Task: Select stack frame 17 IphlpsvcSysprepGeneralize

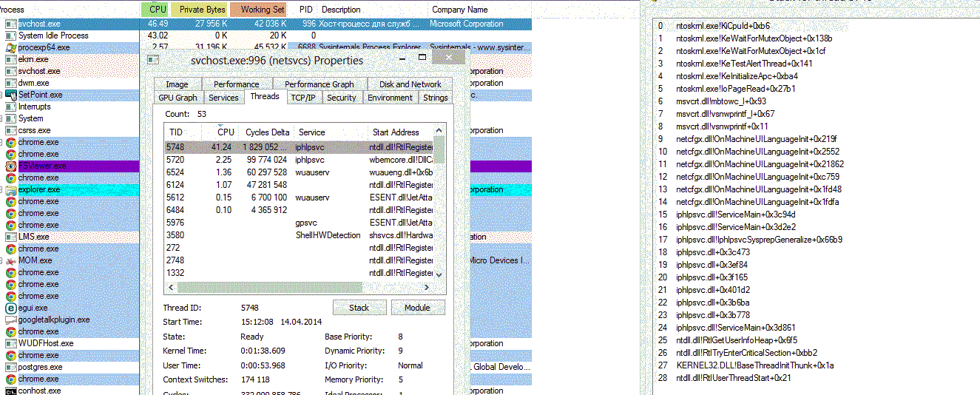Action: click(759, 240)
